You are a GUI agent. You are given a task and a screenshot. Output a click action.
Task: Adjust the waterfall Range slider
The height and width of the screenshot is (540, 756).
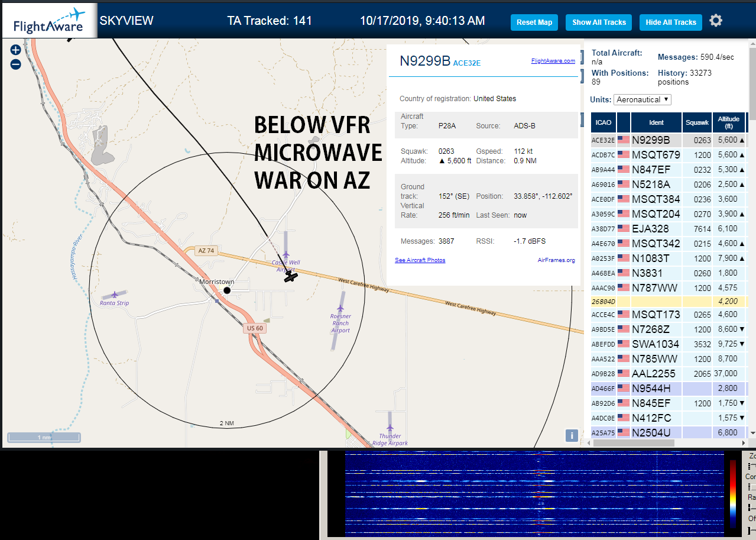[752, 507]
